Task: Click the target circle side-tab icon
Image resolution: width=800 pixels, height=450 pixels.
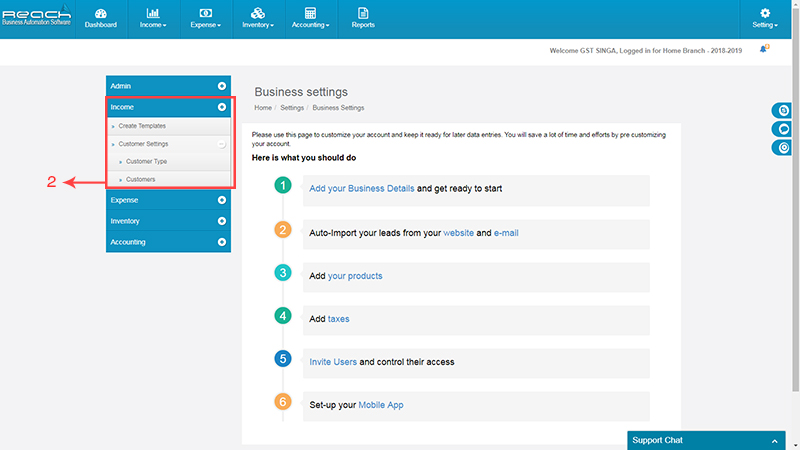Action: 782,148
